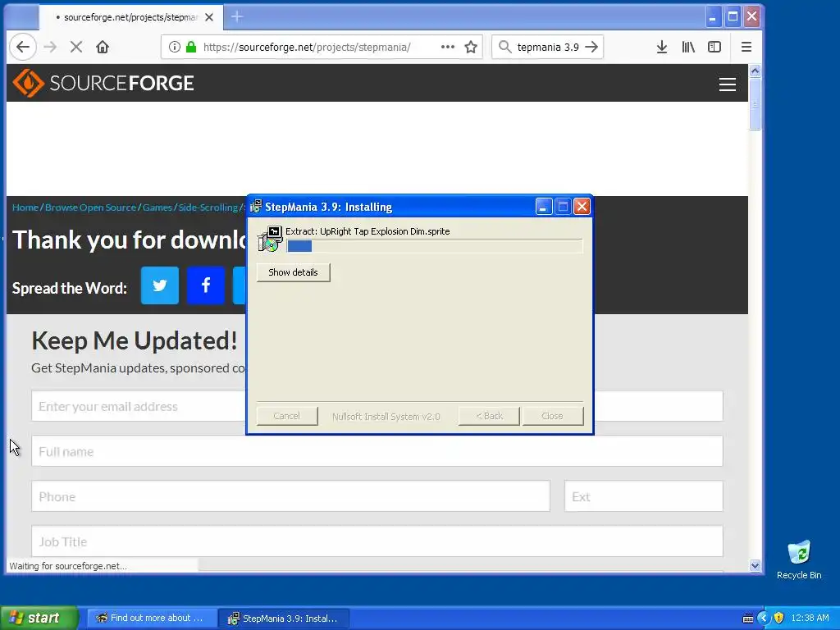Click the Home breadcrumb link

[x=25, y=208]
